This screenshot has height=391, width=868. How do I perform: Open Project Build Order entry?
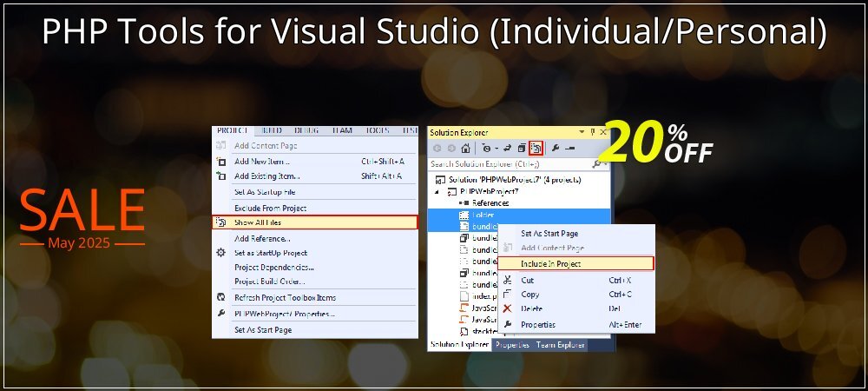point(315,282)
